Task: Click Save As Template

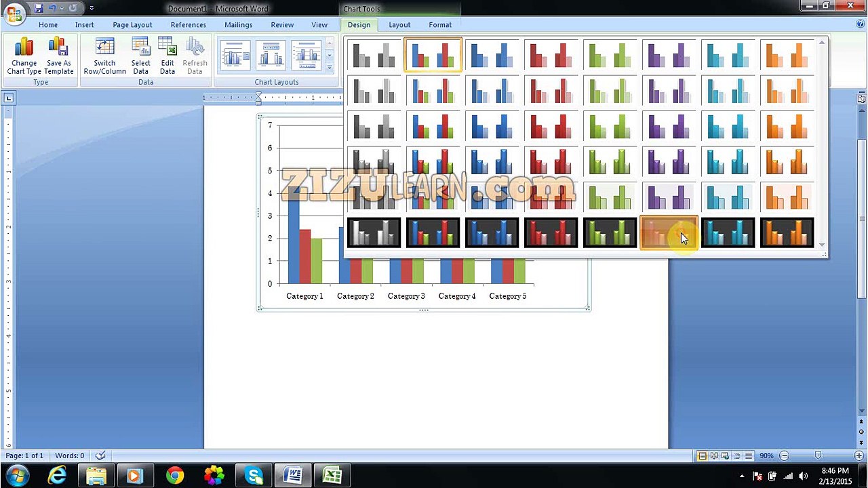Action: coord(59,56)
